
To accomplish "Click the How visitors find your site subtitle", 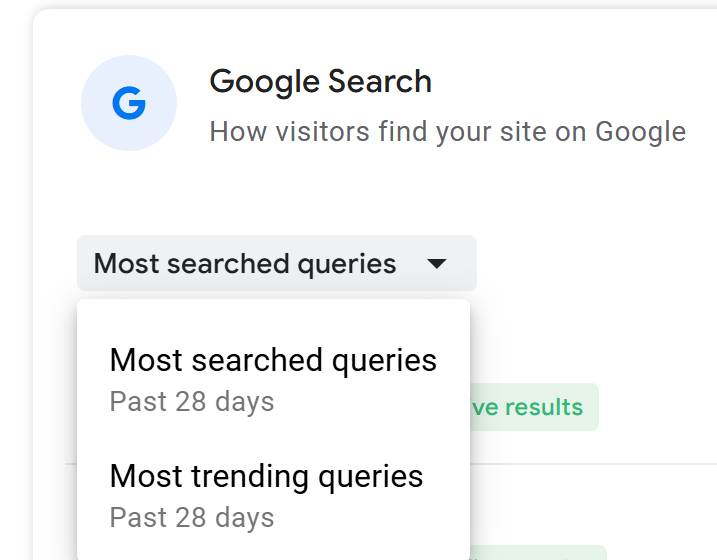I will (447, 131).
